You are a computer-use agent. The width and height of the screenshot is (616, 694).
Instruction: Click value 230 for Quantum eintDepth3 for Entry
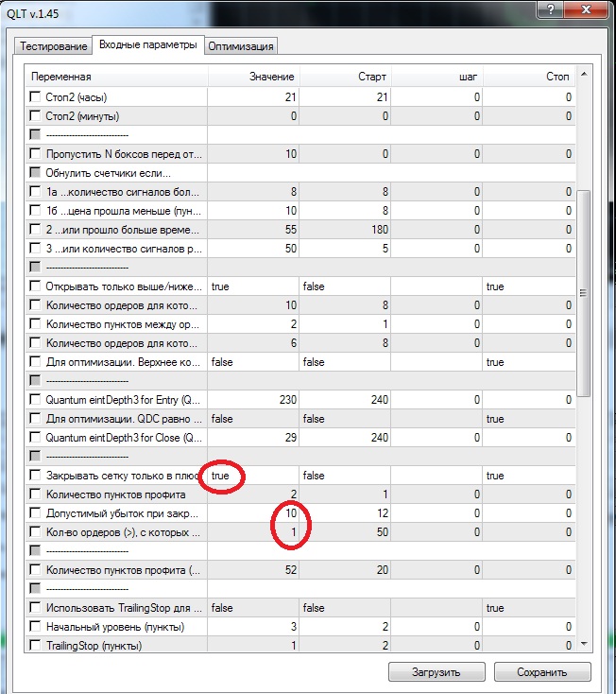coord(253,400)
